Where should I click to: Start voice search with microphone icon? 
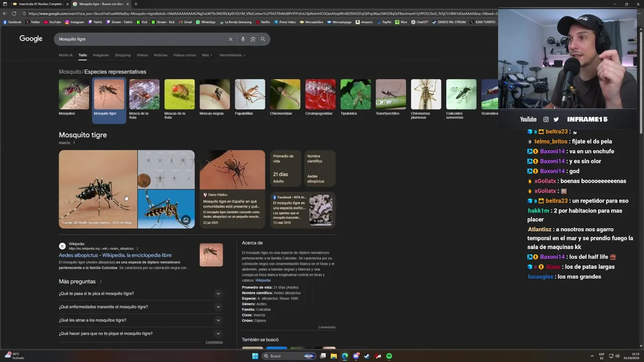(243, 39)
